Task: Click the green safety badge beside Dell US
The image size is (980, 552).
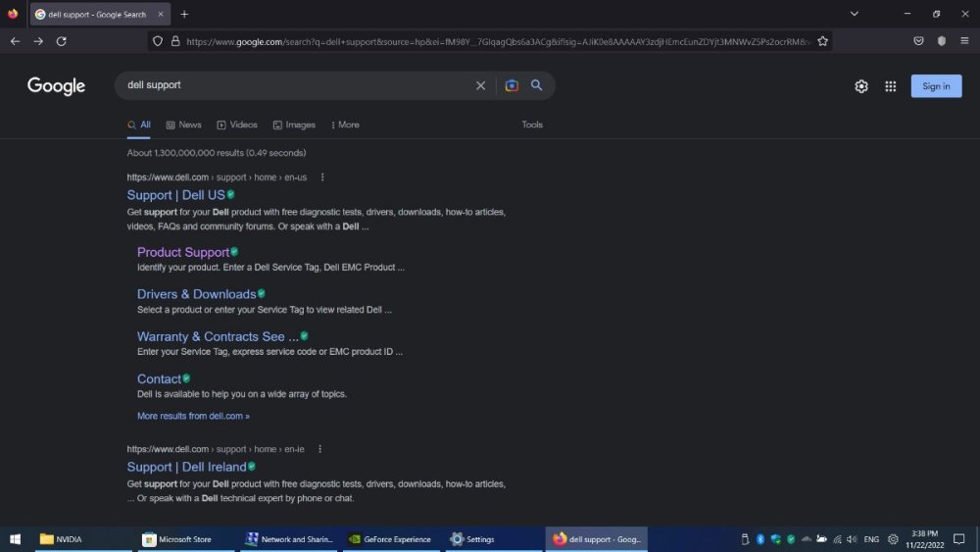Action: (230, 194)
